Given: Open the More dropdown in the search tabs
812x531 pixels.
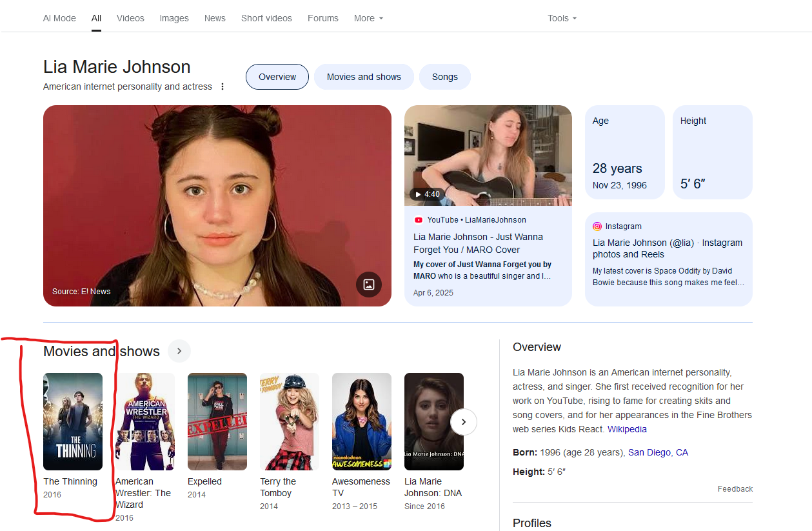Looking at the screenshot, I should 369,18.
